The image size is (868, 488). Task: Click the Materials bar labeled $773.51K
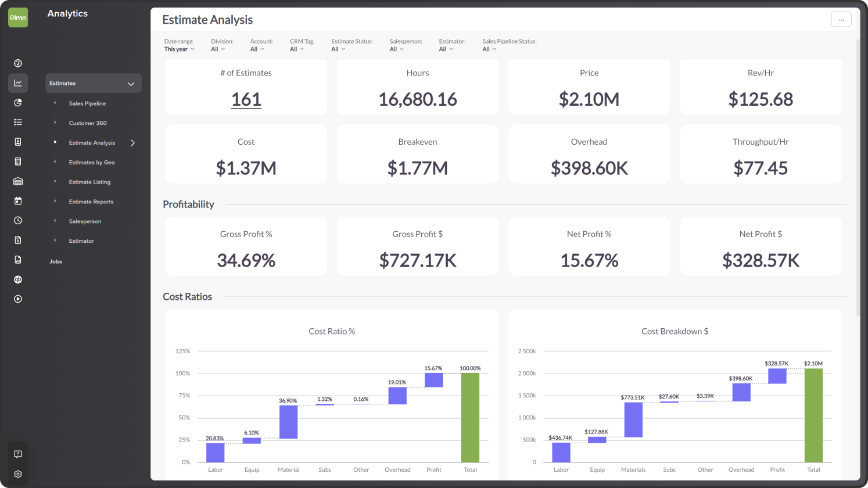coord(633,420)
